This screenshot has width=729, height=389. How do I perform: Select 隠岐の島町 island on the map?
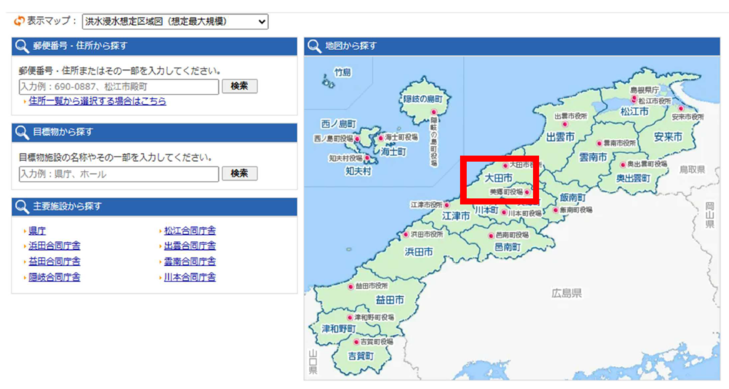point(422,99)
